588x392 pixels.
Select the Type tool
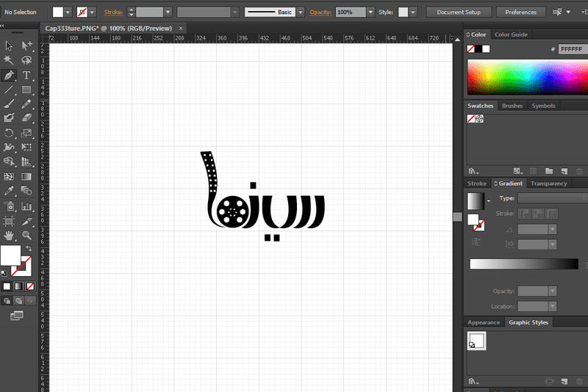[x=26, y=75]
